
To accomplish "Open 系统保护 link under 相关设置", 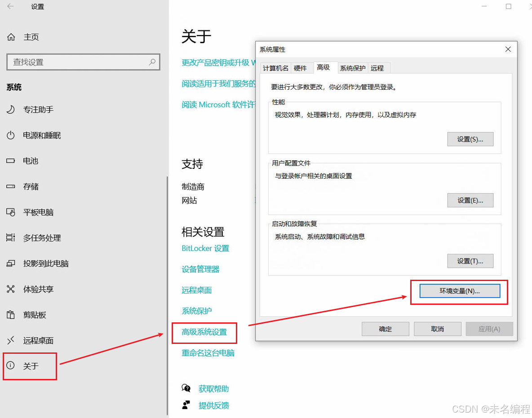I will tap(197, 311).
